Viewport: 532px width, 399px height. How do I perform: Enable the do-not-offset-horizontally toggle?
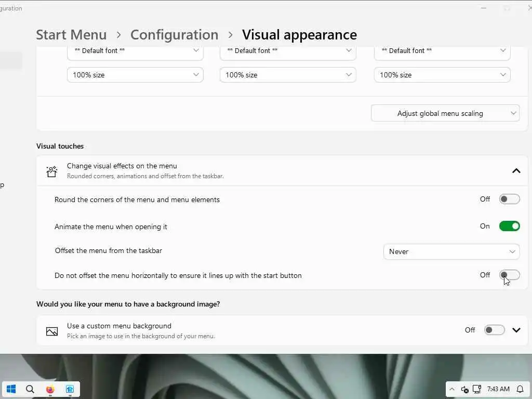coord(509,275)
